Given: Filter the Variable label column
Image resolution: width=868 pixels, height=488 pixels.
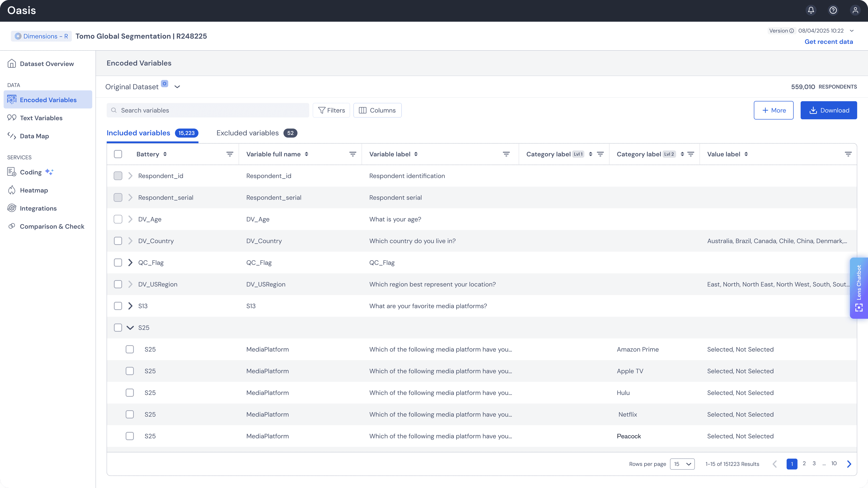Looking at the screenshot, I should (x=506, y=154).
